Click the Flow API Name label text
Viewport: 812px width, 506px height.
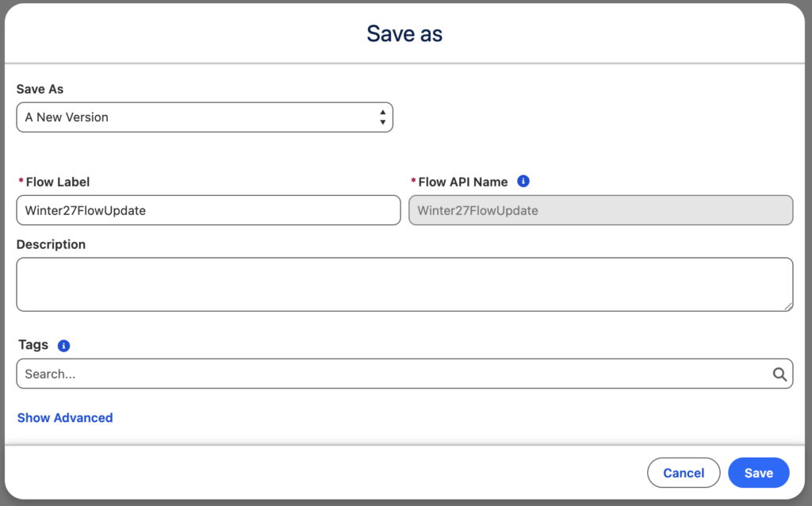coord(463,182)
